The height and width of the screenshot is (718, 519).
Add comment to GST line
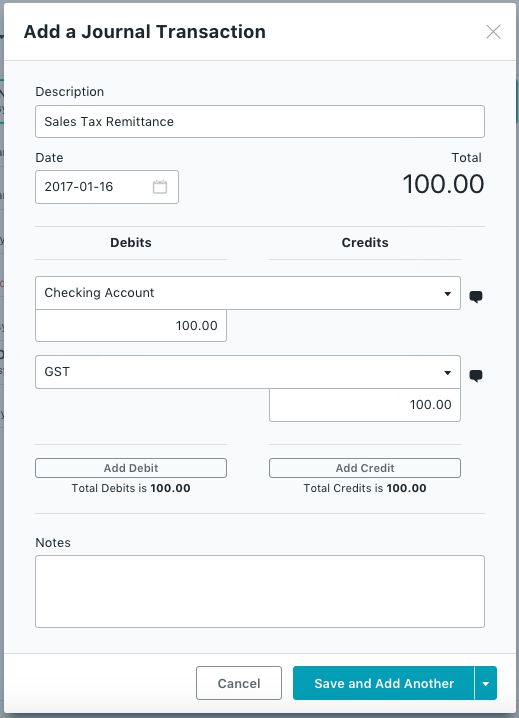(476, 376)
